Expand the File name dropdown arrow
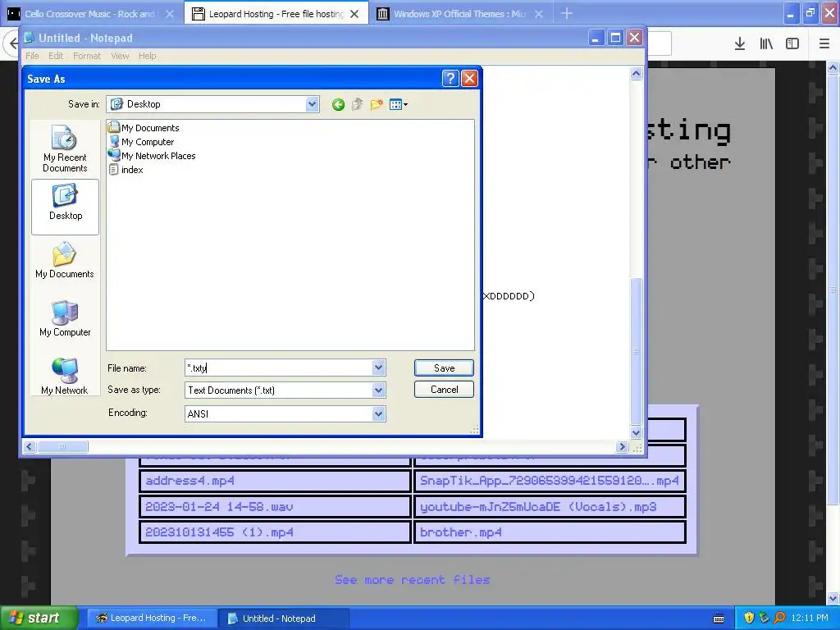The width and height of the screenshot is (840, 630). 379,368
